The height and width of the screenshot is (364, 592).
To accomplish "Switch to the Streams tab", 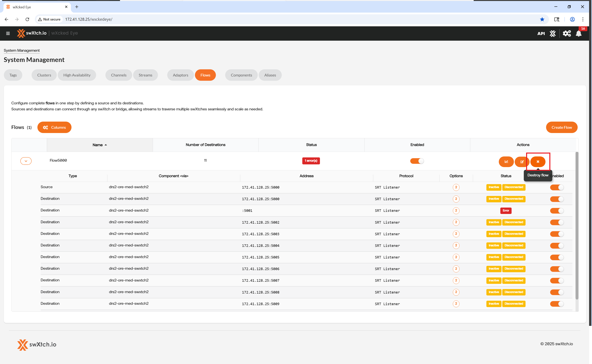I will (x=145, y=75).
